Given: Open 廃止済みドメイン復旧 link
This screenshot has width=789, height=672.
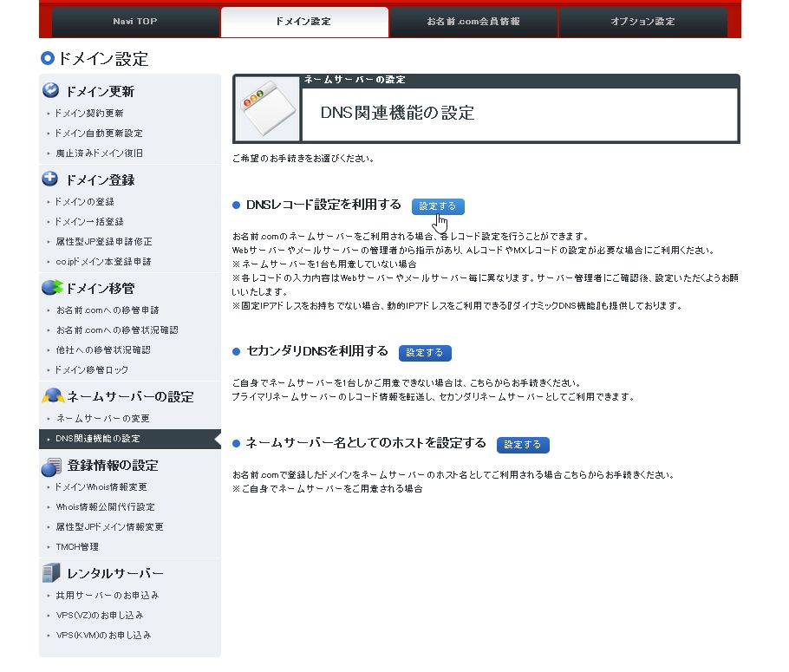Looking at the screenshot, I should (99, 153).
